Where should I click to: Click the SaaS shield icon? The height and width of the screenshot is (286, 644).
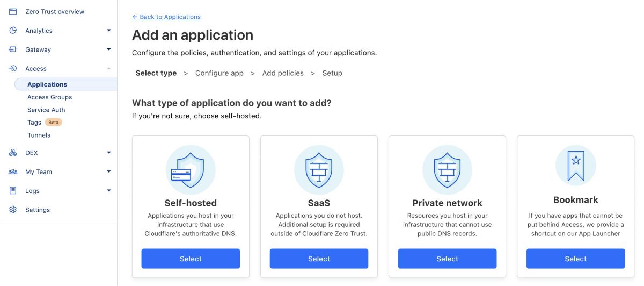click(x=319, y=170)
